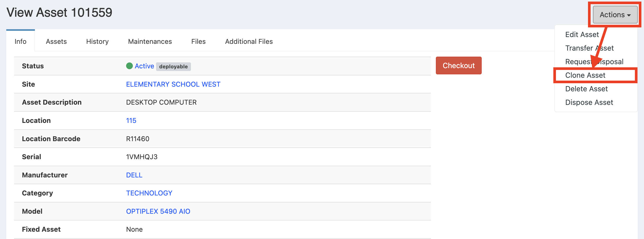
Task: Open the DELL manufacturer link
Action: pyautogui.click(x=134, y=175)
